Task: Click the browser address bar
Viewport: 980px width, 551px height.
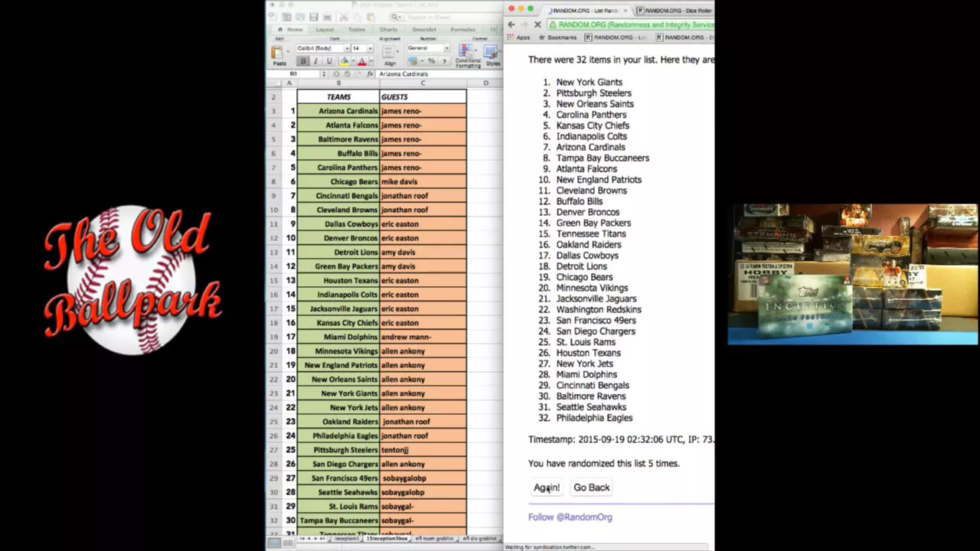Action: pyautogui.click(x=631, y=24)
